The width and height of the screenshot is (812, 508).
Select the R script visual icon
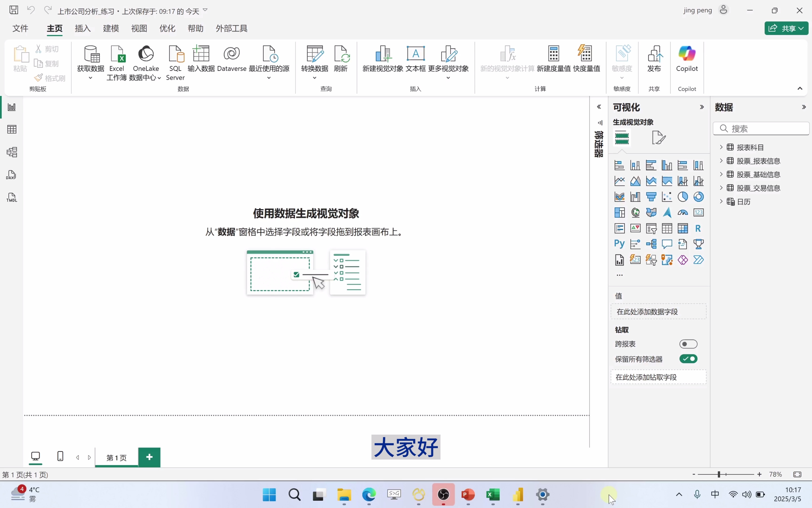pos(698,228)
